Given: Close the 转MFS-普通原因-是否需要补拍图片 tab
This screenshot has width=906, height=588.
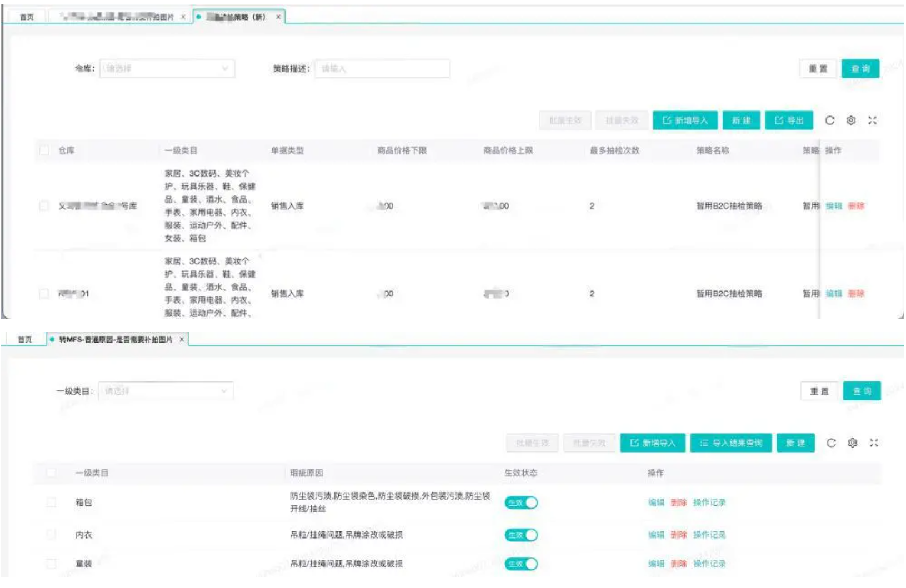Looking at the screenshot, I should click(x=182, y=339).
